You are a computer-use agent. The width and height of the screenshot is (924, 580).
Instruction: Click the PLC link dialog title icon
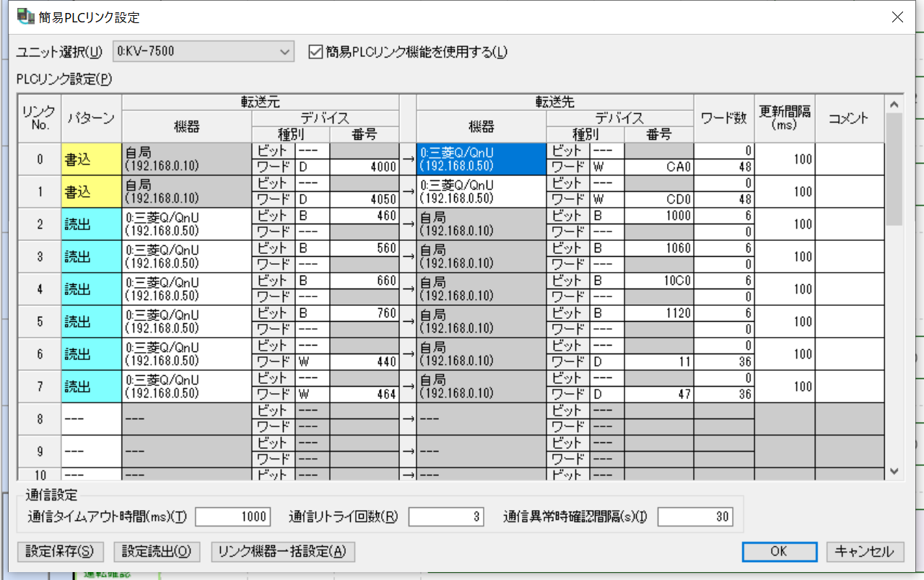pos(26,17)
